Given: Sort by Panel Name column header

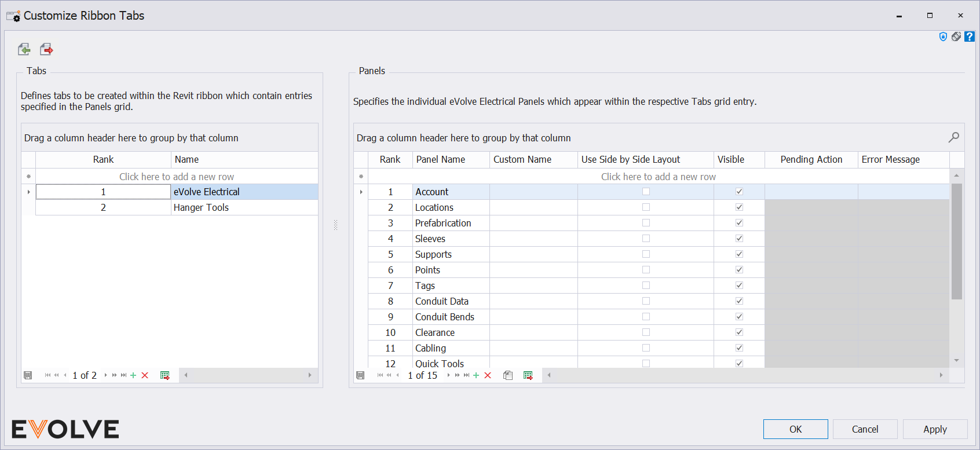Looking at the screenshot, I should click(x=451, y=160).
